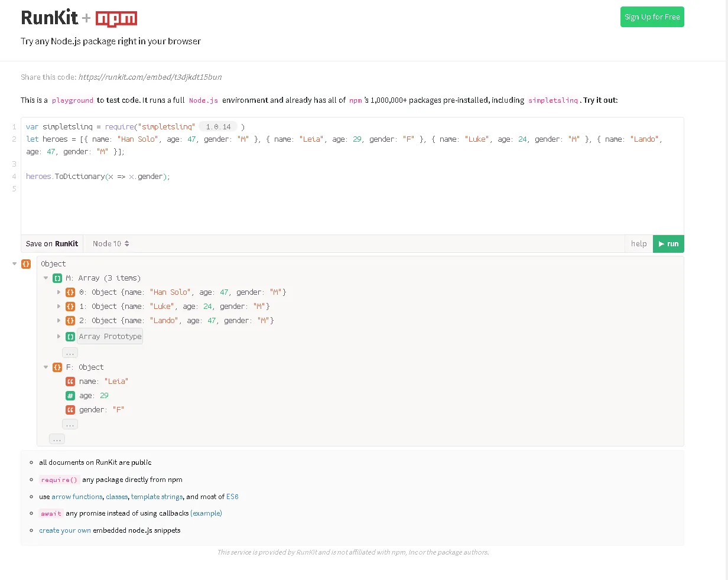The height and width of the screenshot is (580, 728).
Task: Click the object icon for item 2 Lando
Action: click(x=70, y=321)
